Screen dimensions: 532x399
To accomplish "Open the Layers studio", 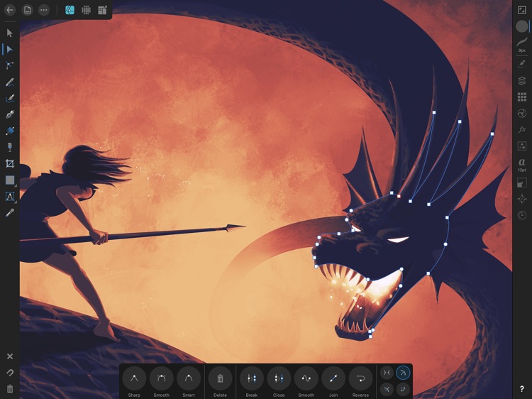I will (521, 80).
